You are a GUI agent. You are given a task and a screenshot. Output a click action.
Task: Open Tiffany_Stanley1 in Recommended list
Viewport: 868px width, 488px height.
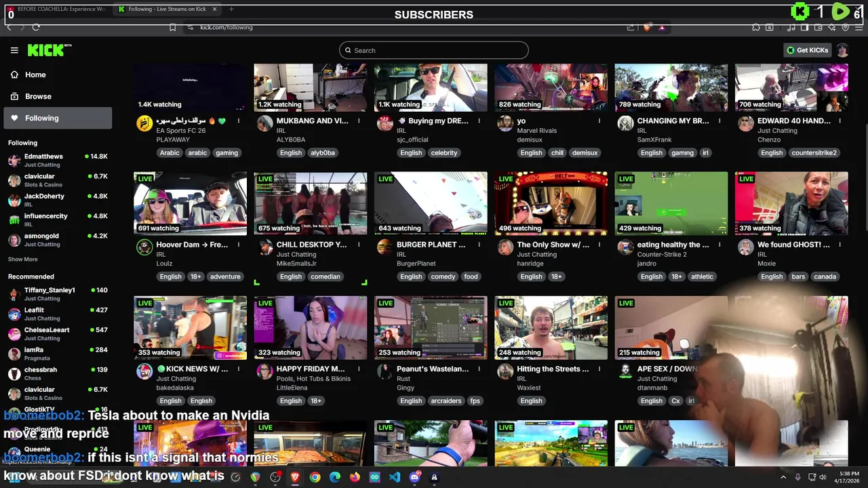(58, 293)
